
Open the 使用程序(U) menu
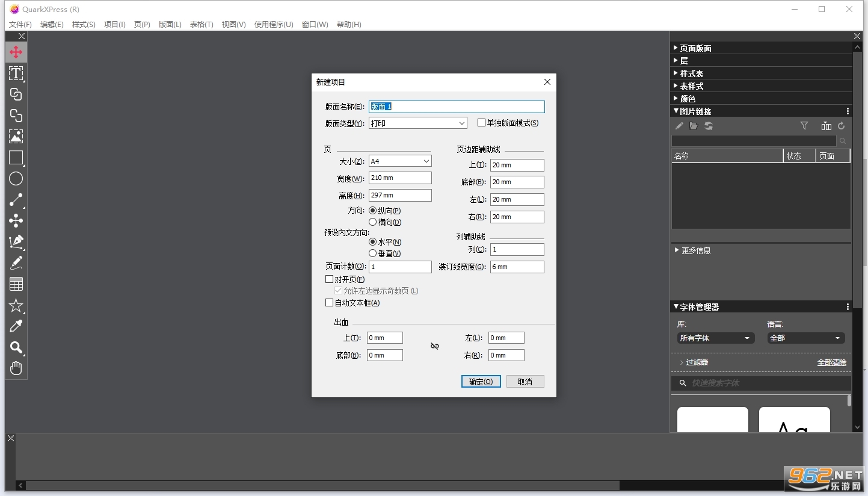pyautogui.click(x=274, y=25)
